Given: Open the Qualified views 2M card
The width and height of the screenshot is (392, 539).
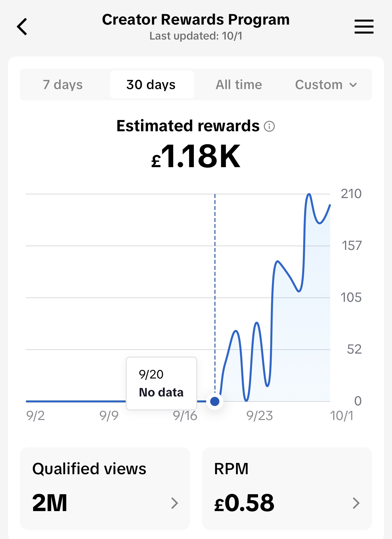Looking at the screenshot, I should pyautogui.click(x=105, y=488).
